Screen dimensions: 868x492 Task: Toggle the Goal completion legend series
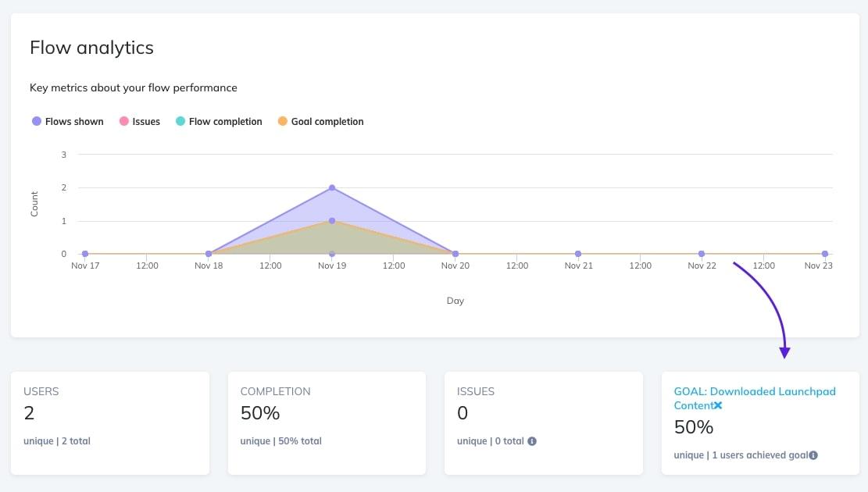(x=320, y=121)
